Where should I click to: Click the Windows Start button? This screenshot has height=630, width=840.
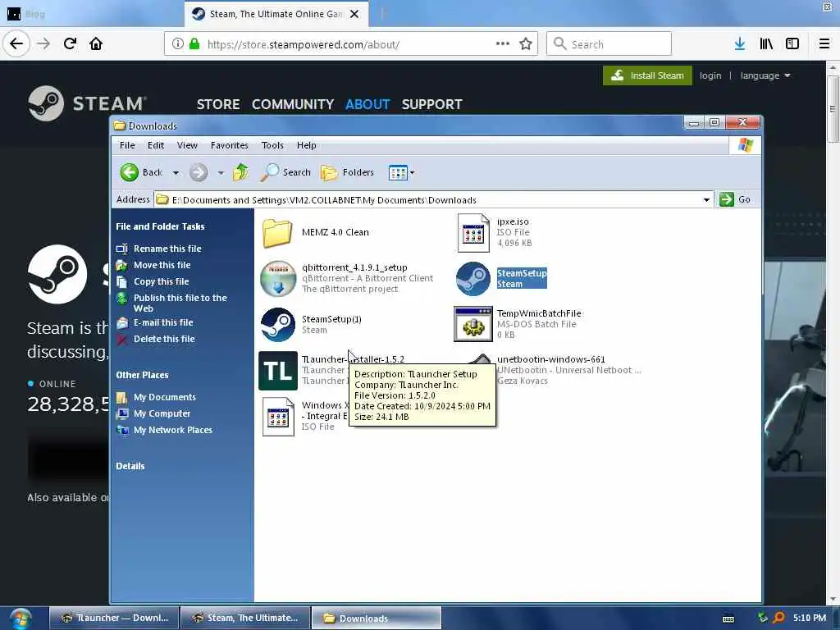21,619
